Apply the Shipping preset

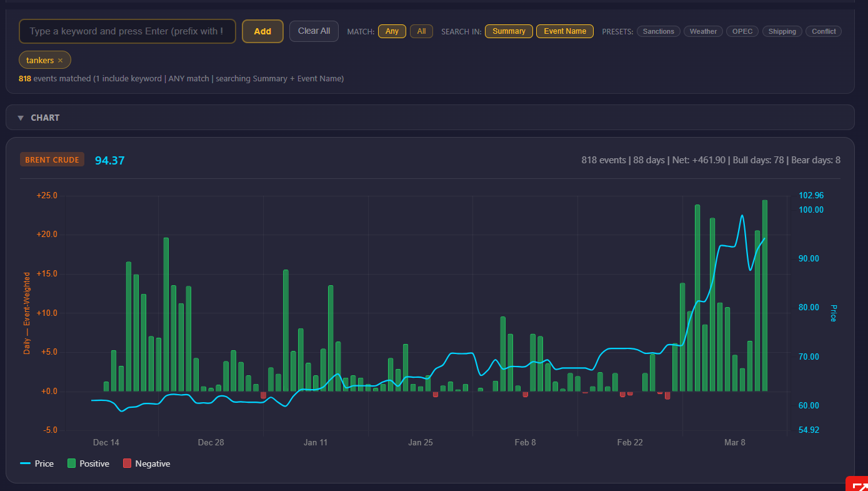(782, 31)
